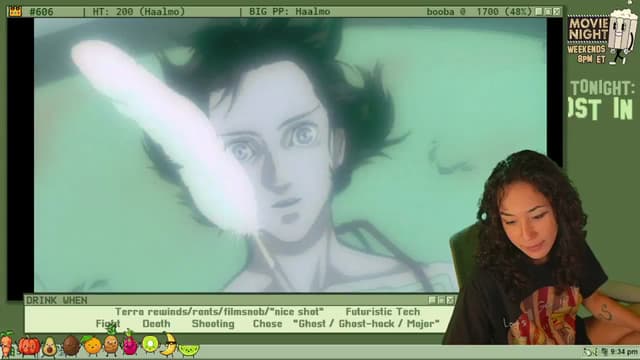Screen dimensions: 640x360
Task: Click the red tomato character icon
Action: [x=29, y=346]
